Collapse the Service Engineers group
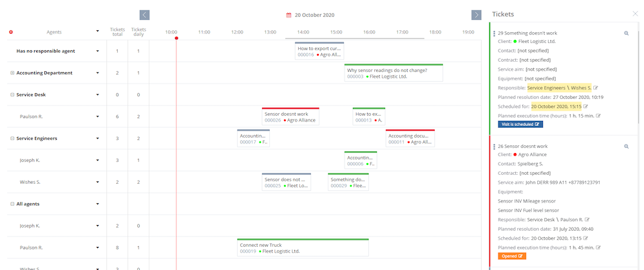The height and width of the screenshot is (270, 644). tap(12, 138)
